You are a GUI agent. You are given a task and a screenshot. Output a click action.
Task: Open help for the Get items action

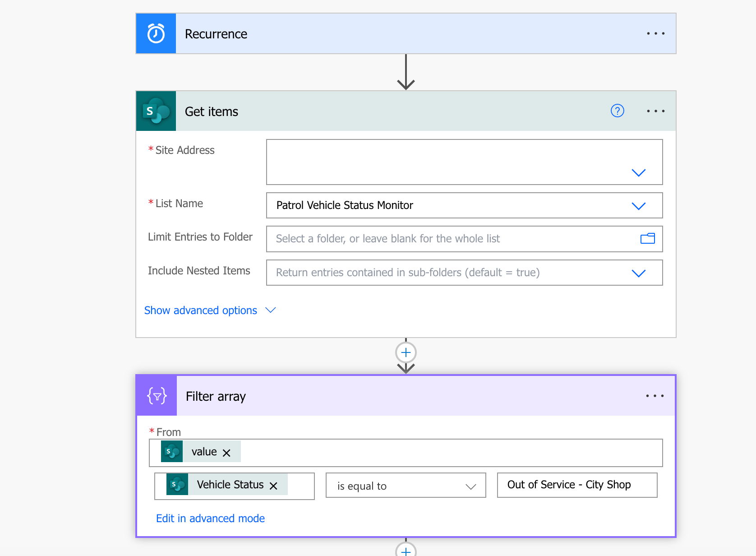pos(617,111)
